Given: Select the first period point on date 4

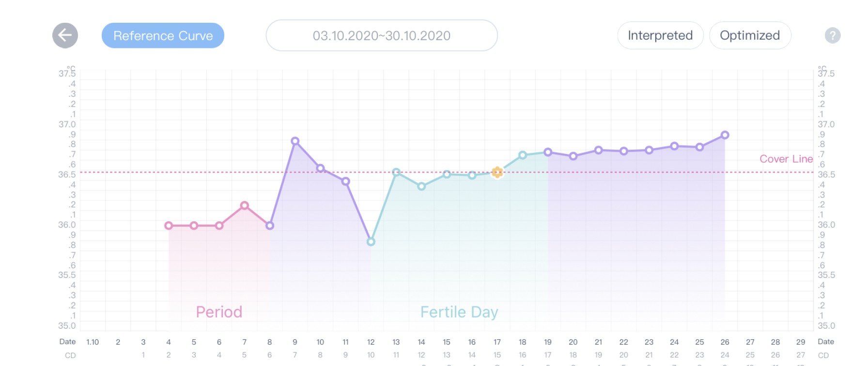Looking at the screenshot, I should click(x=169, y=226).
